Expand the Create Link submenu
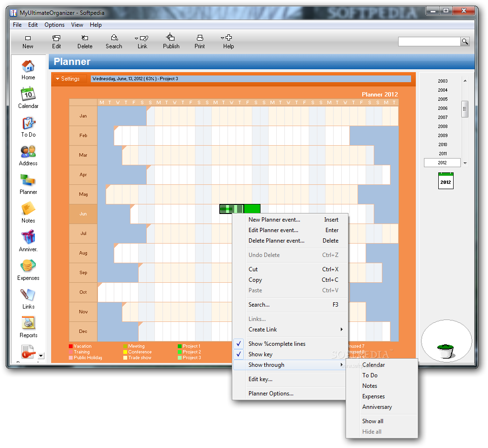This screenshot has width=488, height=448. coord(290,330)
